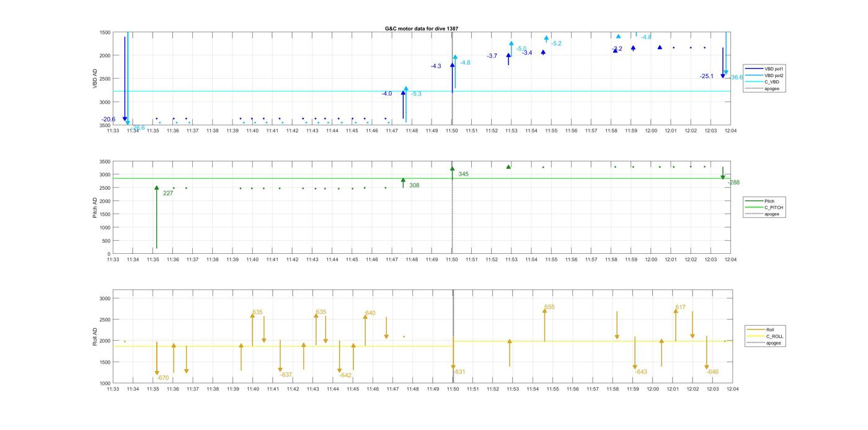This screenshot has height=430, width=868.
Task: Click the plot title for dive 1387
Action: pos(422,29)
